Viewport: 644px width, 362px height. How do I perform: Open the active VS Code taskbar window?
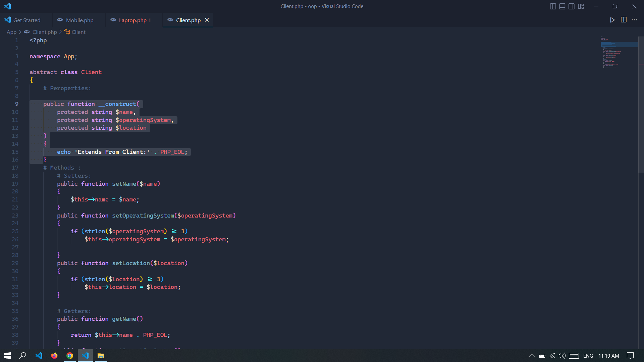pyautogui.click(x=85, y=356)
